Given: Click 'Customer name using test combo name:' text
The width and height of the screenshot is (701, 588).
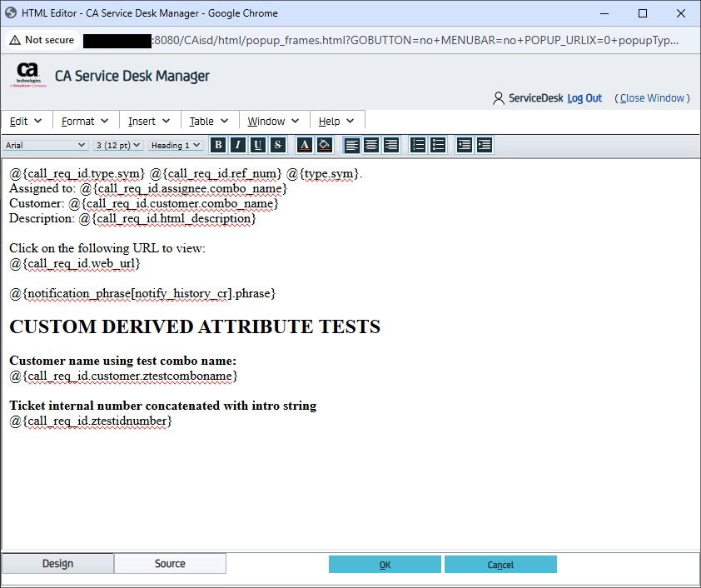Looking at the screenshot, I should coord(123,361).
